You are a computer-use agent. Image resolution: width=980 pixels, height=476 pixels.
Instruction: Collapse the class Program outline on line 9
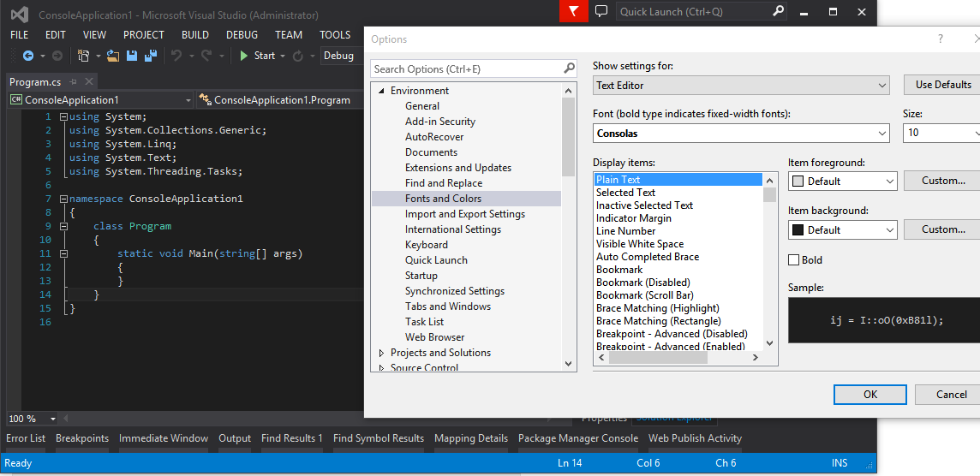(x=63, y=226)
